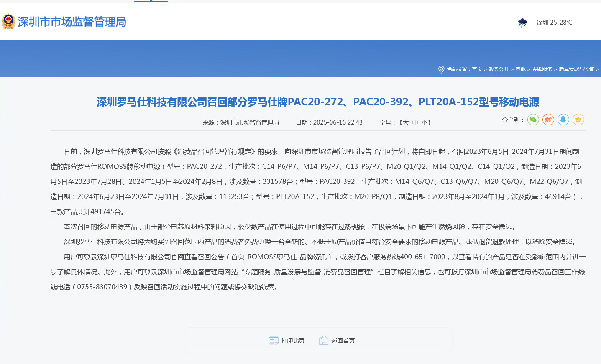
Task: Click the 深圳 25-28℃ weather text
Action: pos(554,23)
